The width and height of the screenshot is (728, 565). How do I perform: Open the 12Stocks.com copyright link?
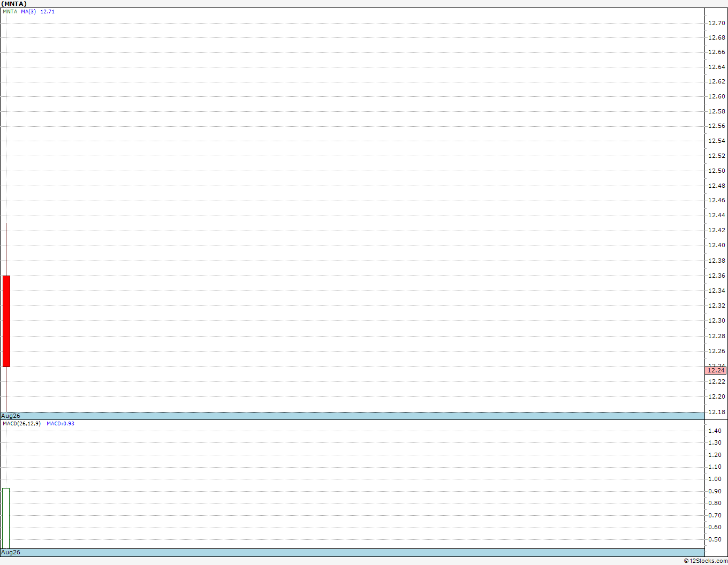tap(706, 561)
